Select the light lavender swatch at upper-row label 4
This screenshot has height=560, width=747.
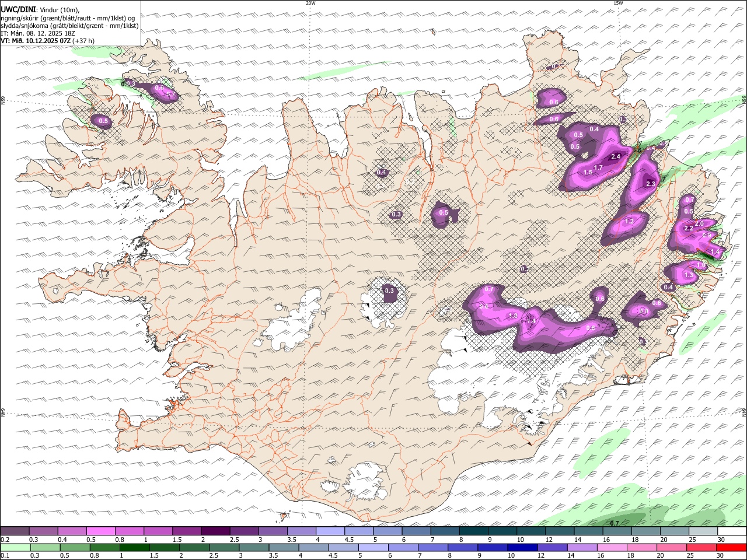click(x=329, y=531)
